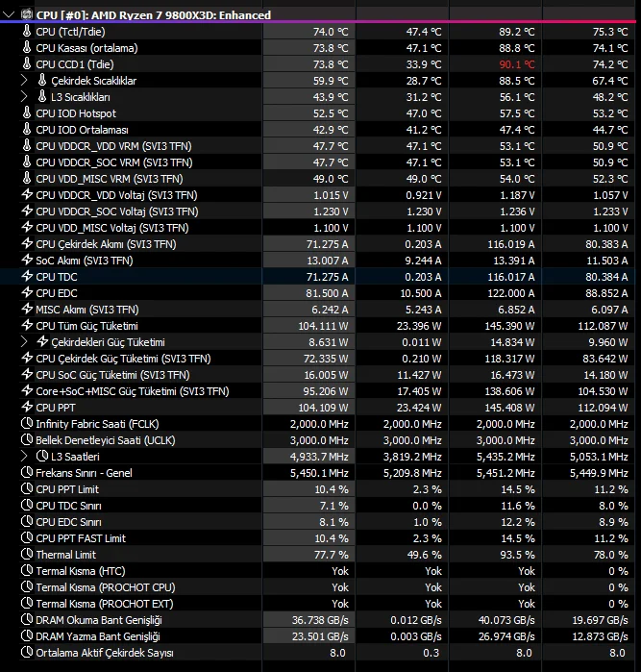Click thermometer icon beside CPU VDDCR_VDD VRM
641x672 pixels.
27,146
